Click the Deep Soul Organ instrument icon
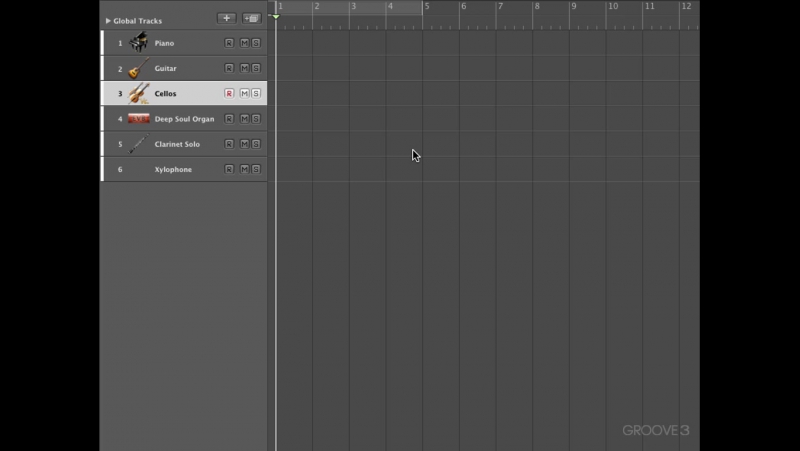 pos(138,119)
